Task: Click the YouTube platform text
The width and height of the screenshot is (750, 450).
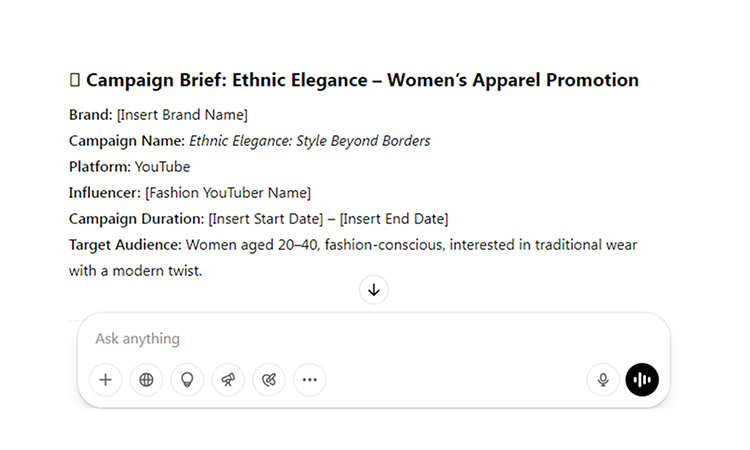Action: [x=162, y=167]
